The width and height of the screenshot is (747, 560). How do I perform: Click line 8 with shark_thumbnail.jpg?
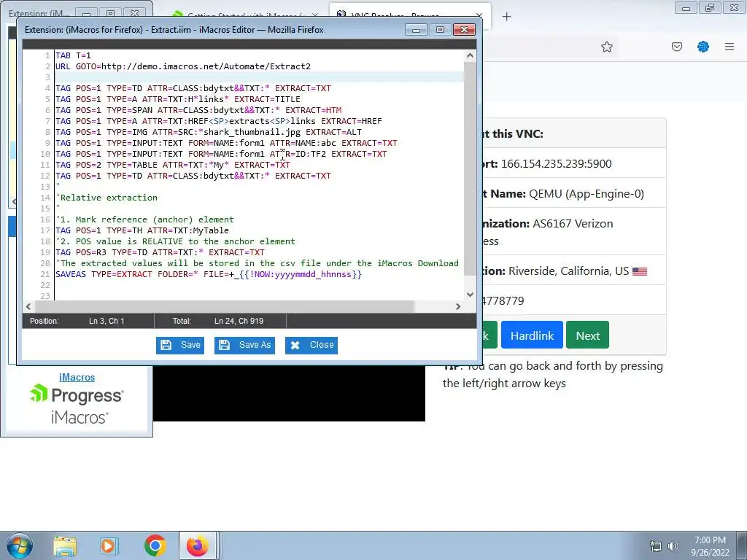point(208,132)
